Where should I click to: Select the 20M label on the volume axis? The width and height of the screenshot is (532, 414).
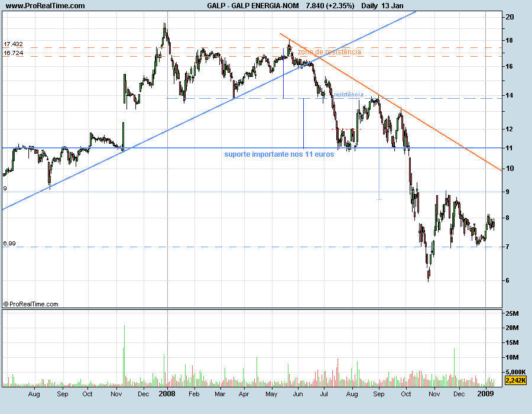[x=512, y=328]
